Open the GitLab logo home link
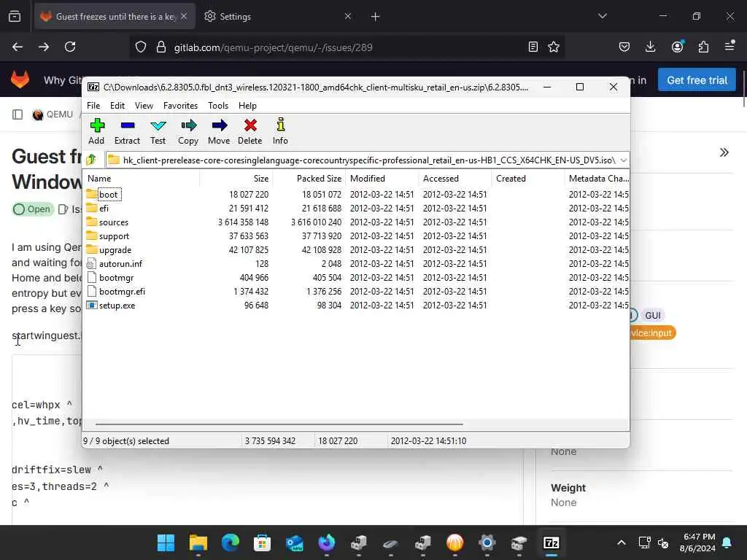The image size is (747, 560). 20,79
